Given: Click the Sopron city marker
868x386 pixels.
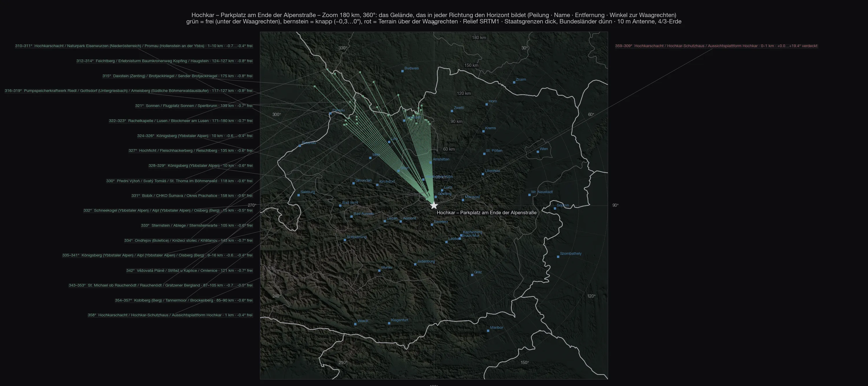Looking at the screenshot, I should 555,208.
